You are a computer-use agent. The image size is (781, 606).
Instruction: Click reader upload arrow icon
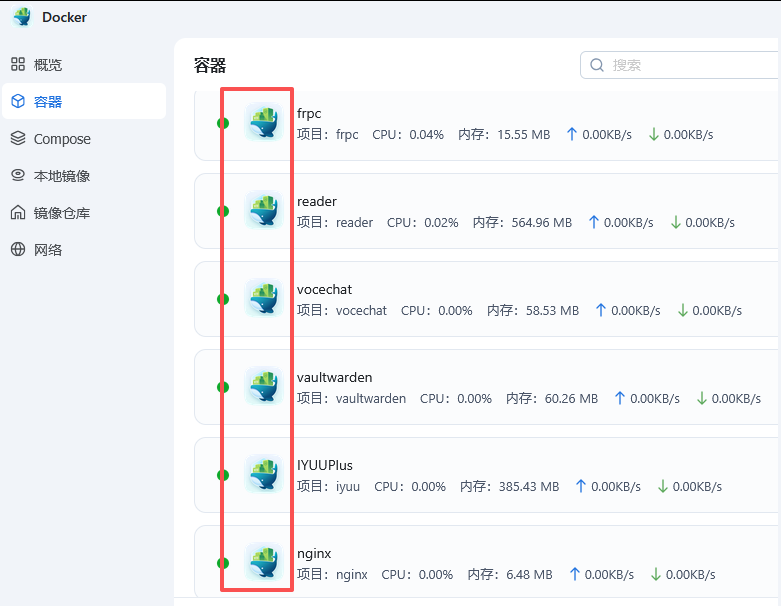point(593,222)
